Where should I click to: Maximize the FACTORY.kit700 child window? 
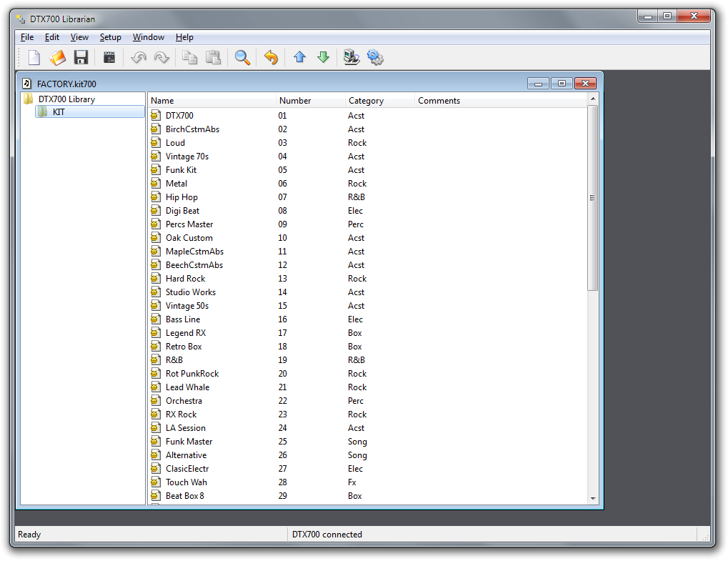562,84
